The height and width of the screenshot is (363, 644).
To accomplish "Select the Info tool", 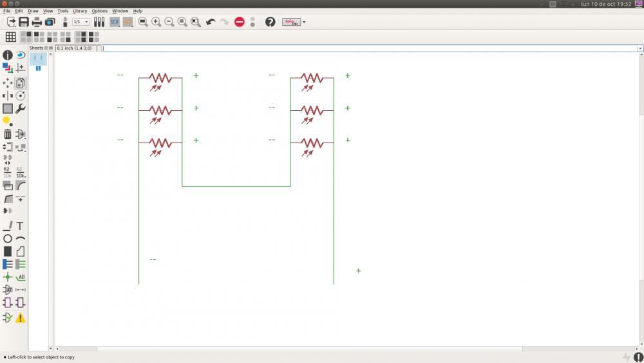I will [x=7, y=55].
